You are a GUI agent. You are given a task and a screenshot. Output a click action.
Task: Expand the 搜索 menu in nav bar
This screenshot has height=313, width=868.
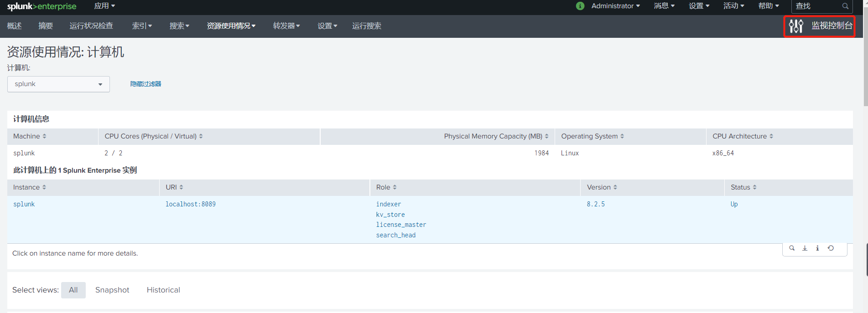tap(179, 26)
